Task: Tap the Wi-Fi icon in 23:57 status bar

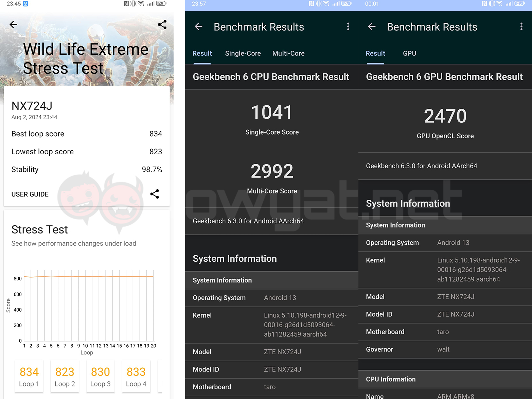Action: coord(326,3)
